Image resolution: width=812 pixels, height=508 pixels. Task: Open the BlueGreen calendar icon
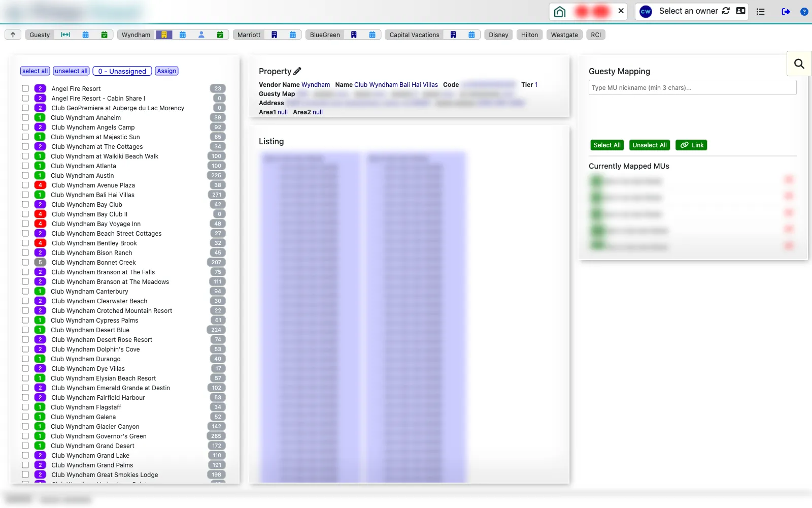[373, 35]
